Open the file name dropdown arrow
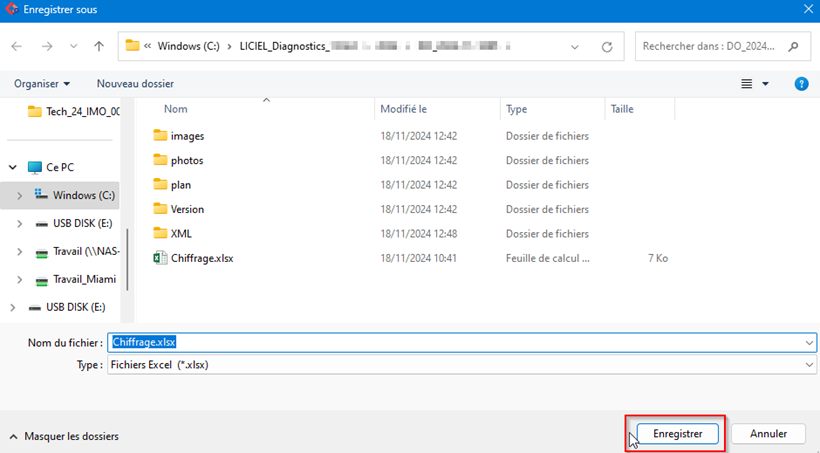Viewport: 820px width, 453px height. (810, 343)
